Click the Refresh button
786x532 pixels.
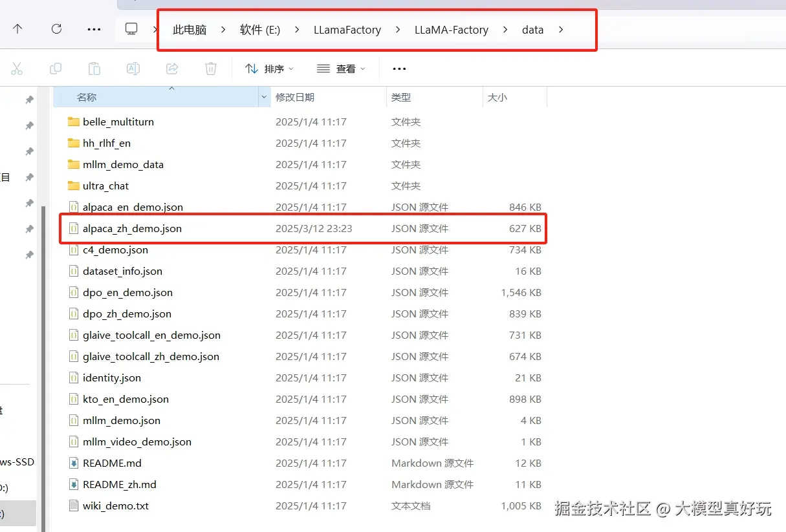pos(56,29)
